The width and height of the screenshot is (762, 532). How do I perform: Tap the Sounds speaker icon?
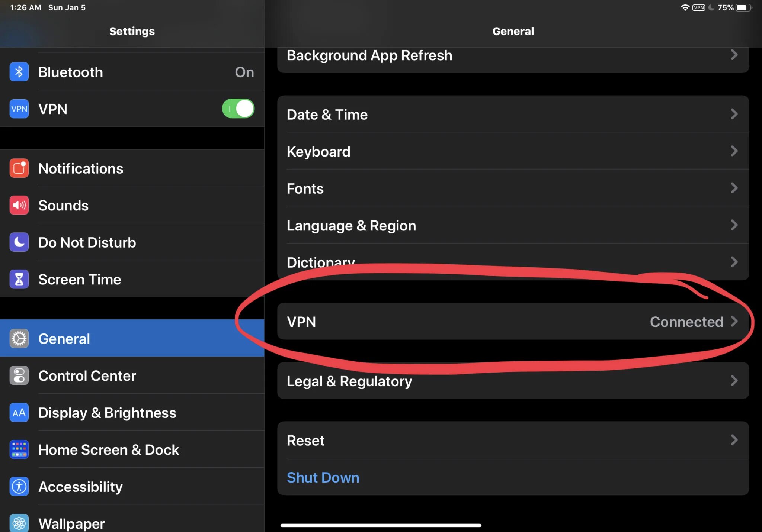coord(19,205)
